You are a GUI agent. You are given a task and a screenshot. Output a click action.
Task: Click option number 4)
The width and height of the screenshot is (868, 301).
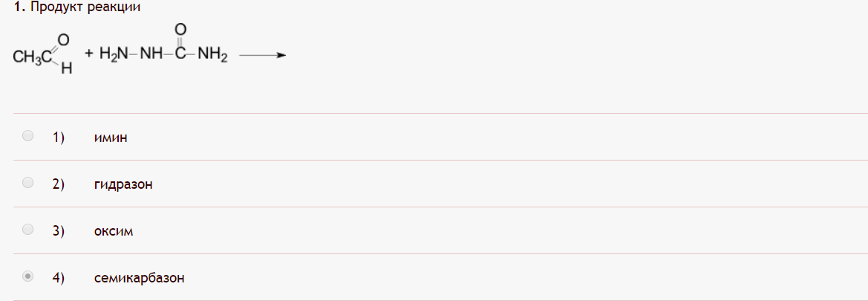pyautogui.click(x=59, y=278)
